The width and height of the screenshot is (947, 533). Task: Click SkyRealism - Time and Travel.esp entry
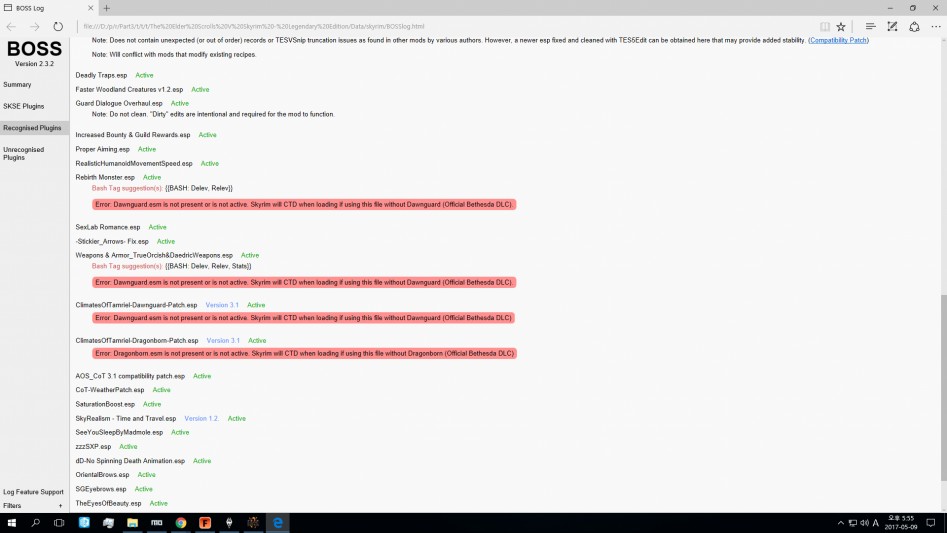point(126,418)
